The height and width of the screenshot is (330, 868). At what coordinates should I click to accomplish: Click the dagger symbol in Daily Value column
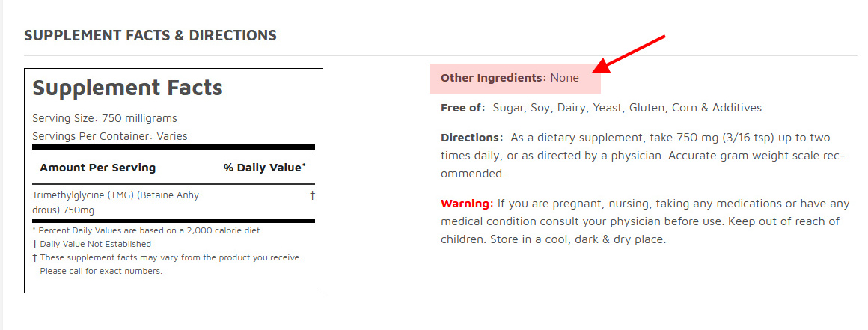(x=312, y=195)
